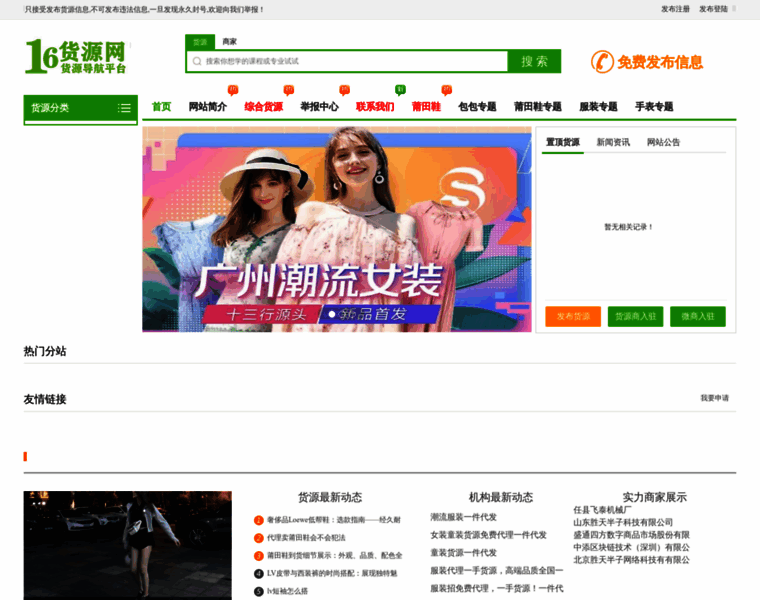Click the 发布登陆 link at top
The image size is (760, 600).
tap(713, 9)
